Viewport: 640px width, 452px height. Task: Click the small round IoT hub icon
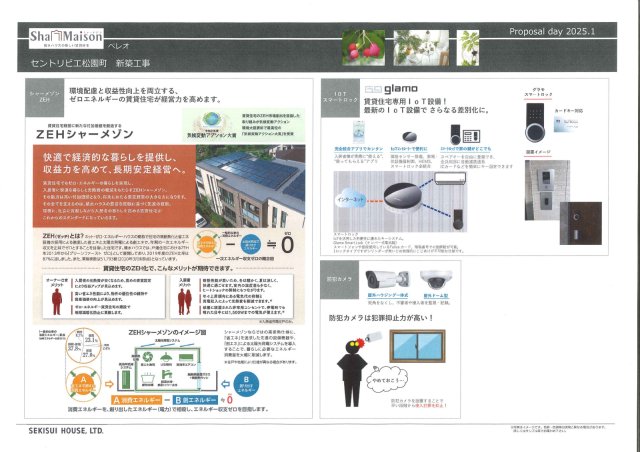(x=409, y=136)
